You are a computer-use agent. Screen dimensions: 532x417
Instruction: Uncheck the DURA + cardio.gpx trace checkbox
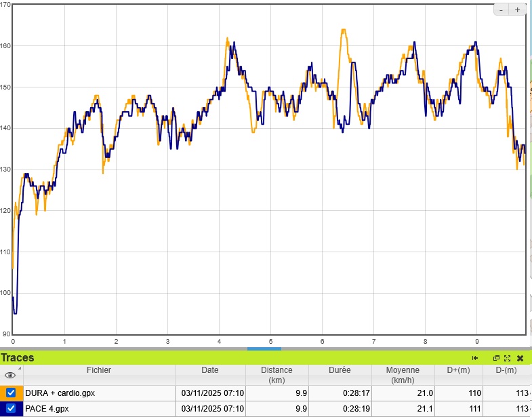[11, 393]
